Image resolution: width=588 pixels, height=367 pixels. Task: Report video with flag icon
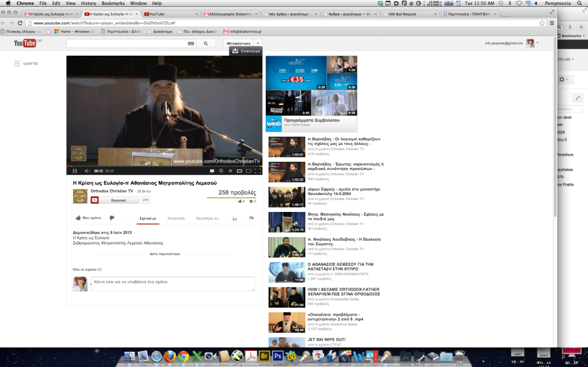pyautogui.click(x=251, y=218)
